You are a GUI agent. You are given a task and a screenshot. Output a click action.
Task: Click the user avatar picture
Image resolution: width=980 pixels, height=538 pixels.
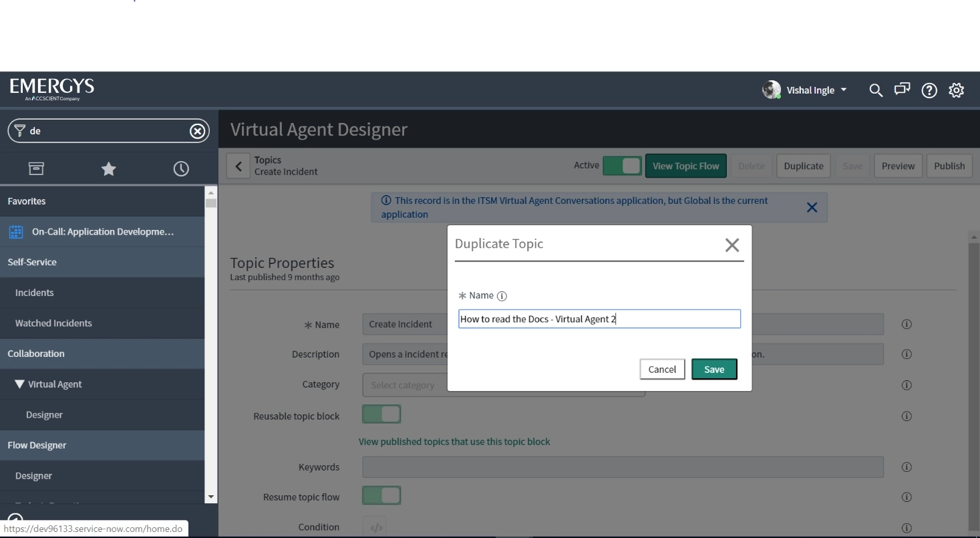772,90
